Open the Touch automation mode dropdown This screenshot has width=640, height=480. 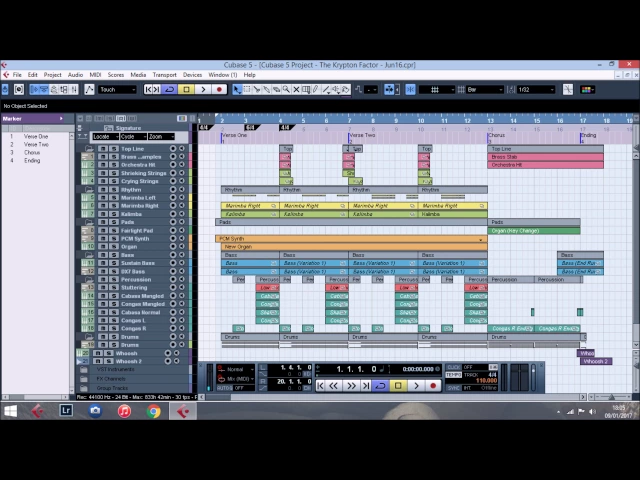[117, 89]
